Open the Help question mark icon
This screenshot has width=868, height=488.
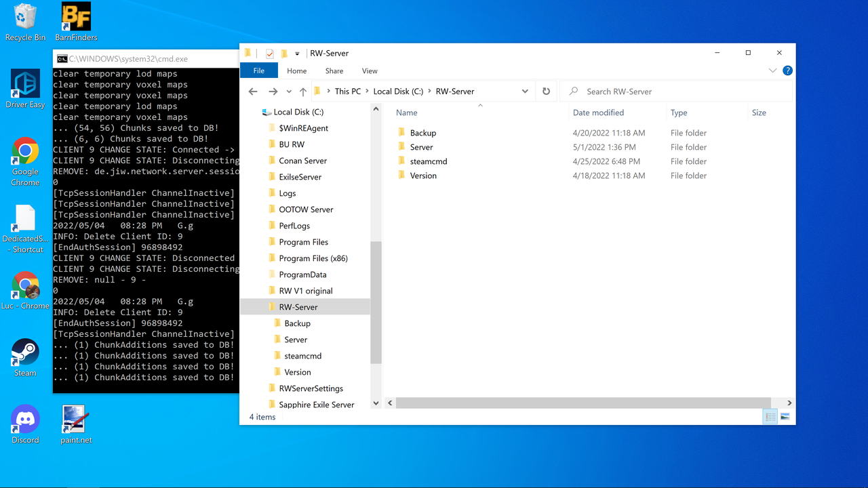click(x=787, y=70)
